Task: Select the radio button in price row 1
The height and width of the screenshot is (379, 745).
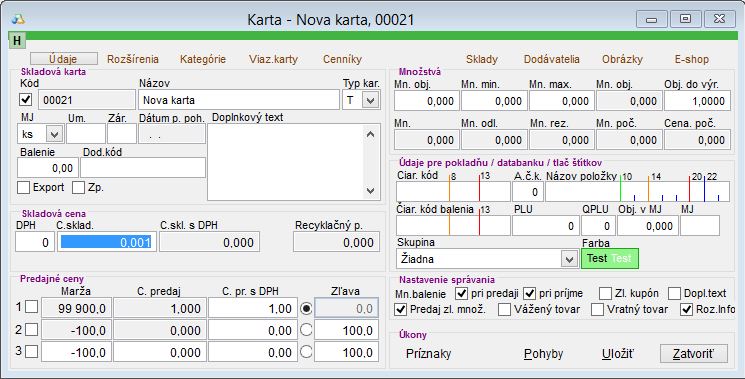Action: [306, 308]
